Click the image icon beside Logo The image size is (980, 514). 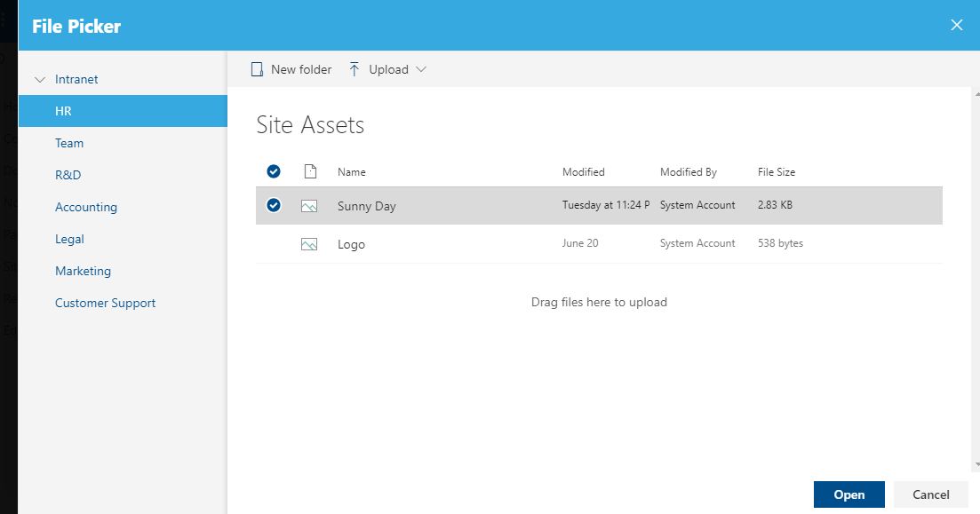(309, 243)
